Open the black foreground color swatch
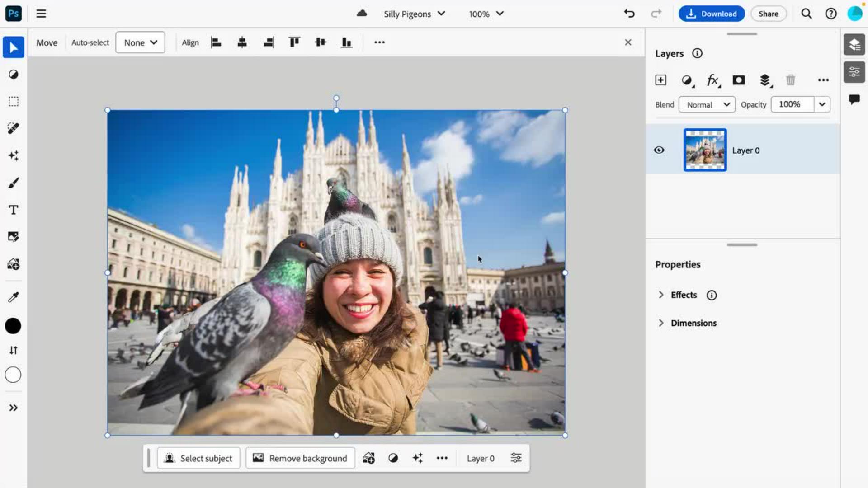The image size is (868, 488). tap(13, 326)
